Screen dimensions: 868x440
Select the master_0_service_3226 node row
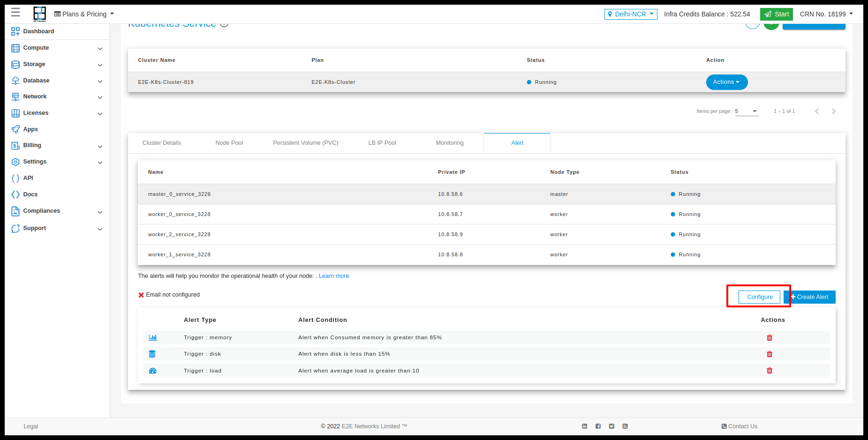tap(487, 194)
